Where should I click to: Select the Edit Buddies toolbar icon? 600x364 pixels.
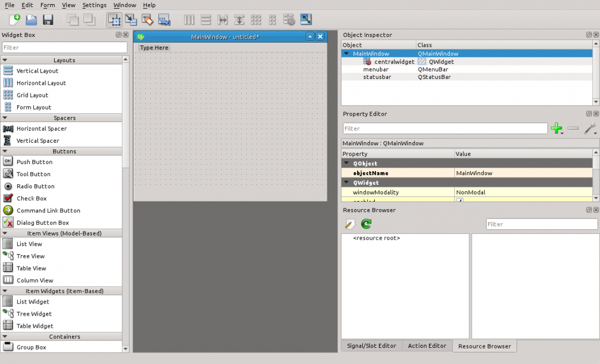[147, 20]
